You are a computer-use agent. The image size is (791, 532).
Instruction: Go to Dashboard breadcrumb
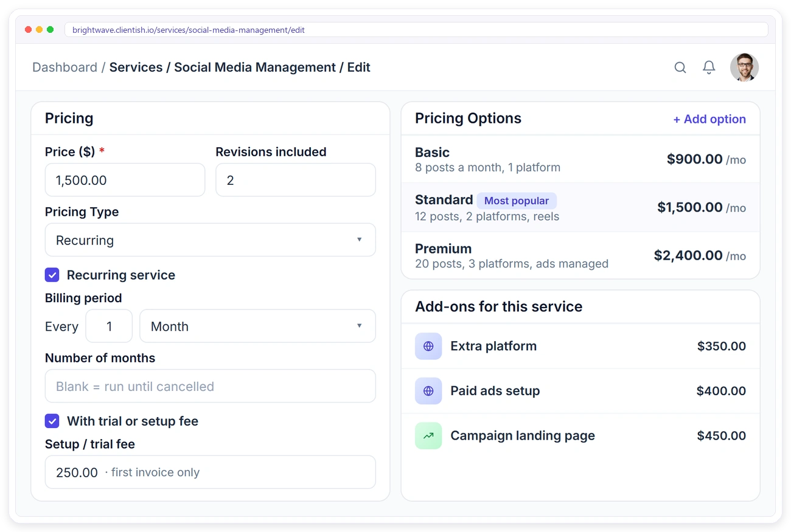pyautogui.click(x=64, y=67)
